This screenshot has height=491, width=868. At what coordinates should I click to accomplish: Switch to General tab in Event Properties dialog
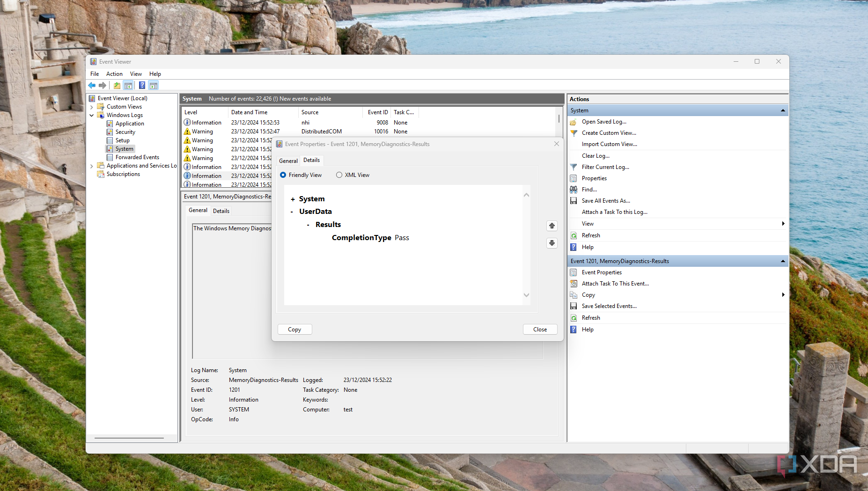[288, 161]
